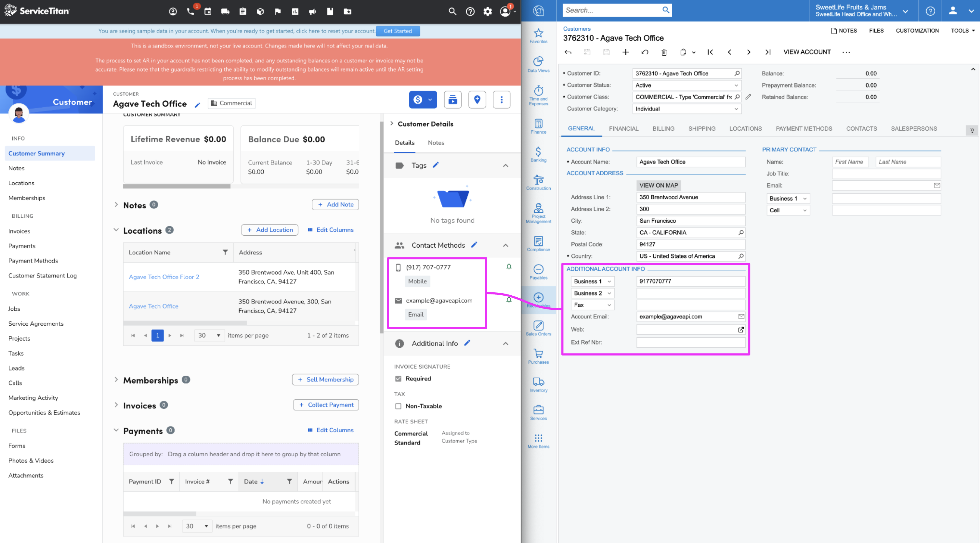The height and width of the screenshot is (543, 980).
Task: Click the Acumatica Search field
Action: tap(612, 10)
